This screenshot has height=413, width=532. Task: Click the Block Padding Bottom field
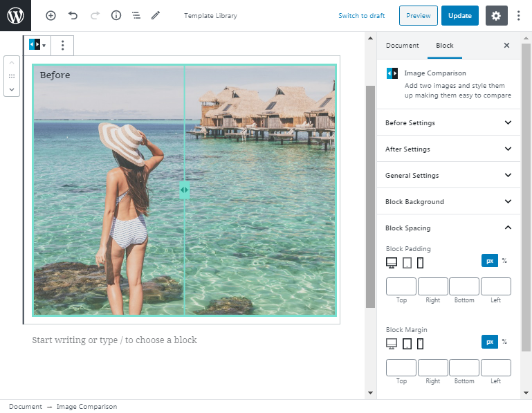coord(464,286)
